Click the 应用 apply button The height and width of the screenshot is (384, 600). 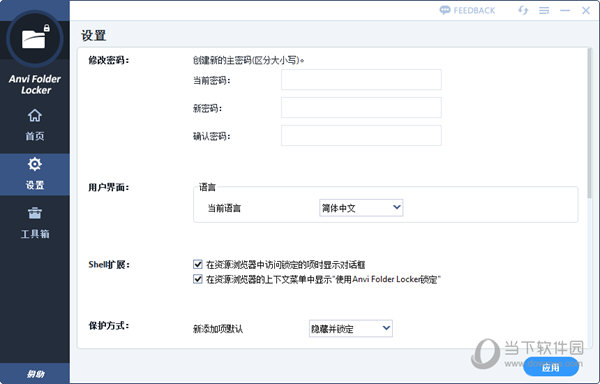[551, 367]
